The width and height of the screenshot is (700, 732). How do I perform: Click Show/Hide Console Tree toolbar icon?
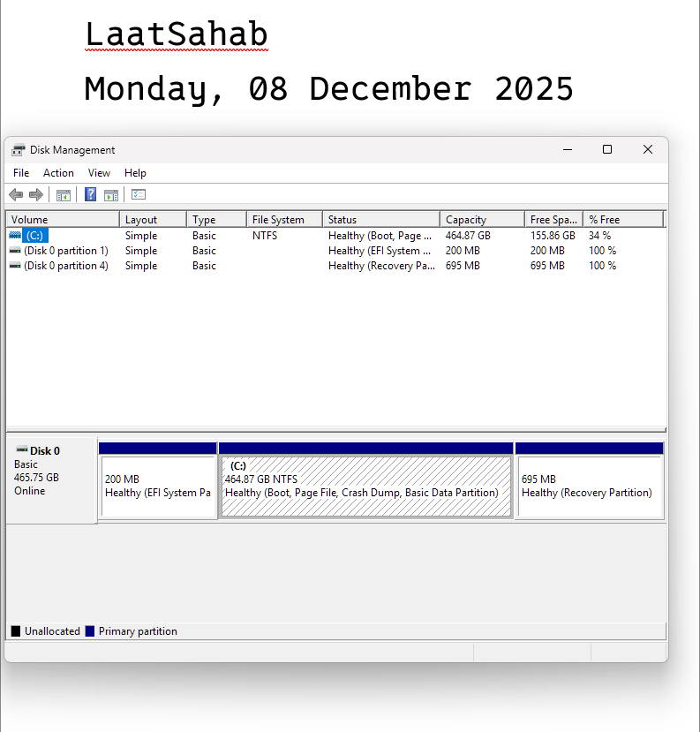tap(64, 194)
